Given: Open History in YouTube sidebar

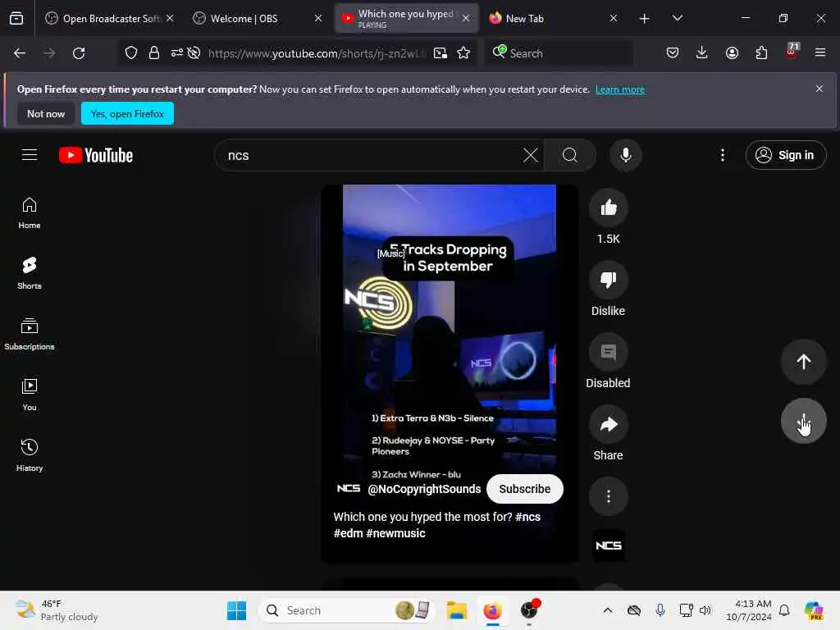Looking at the screenshot, I should point(30,455).
